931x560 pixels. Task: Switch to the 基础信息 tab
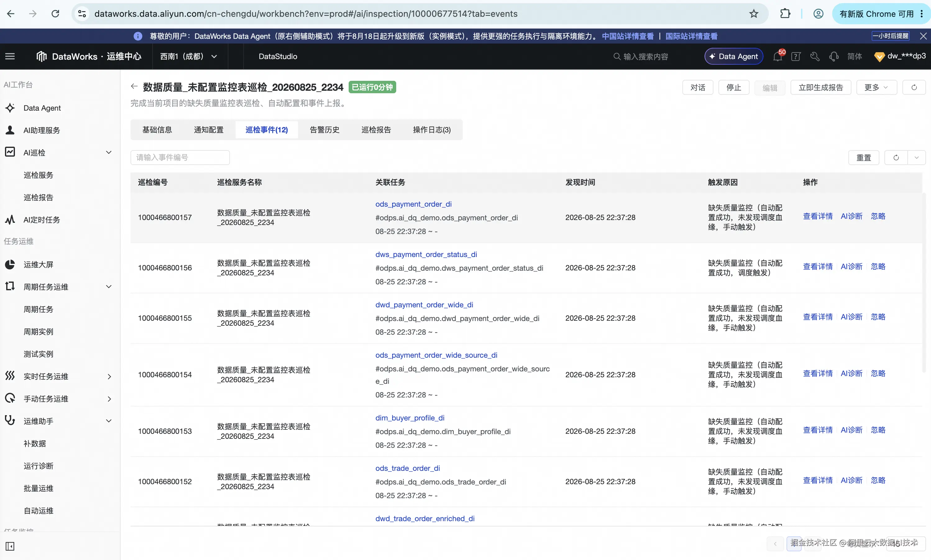[157, 130]
